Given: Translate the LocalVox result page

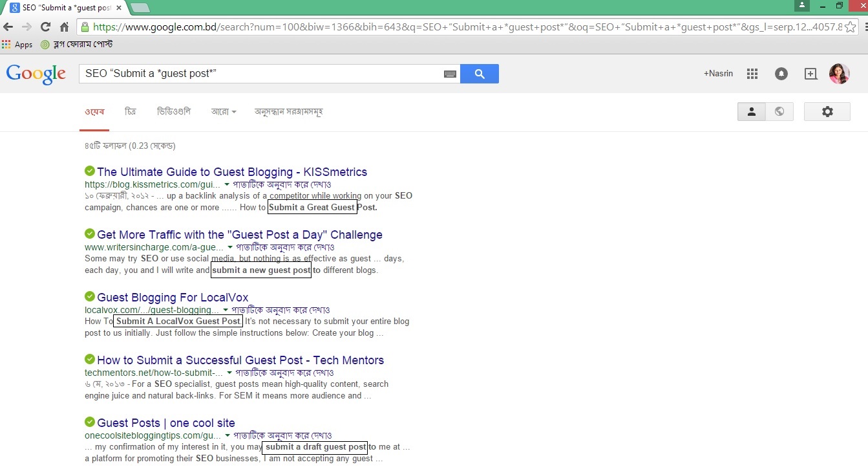Looking at the screenshot, I should tap(281, 310).
